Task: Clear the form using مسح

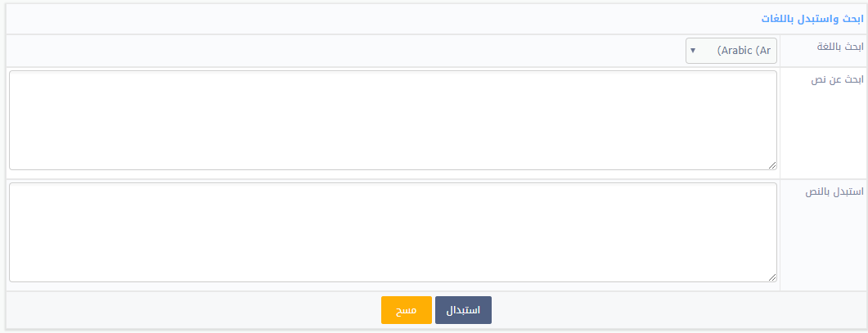Action: [x=407, y=310]
